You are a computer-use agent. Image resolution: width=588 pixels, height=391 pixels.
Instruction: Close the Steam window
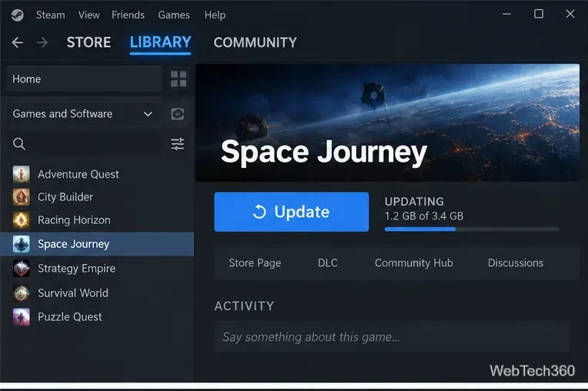click(x=570, y=14)
